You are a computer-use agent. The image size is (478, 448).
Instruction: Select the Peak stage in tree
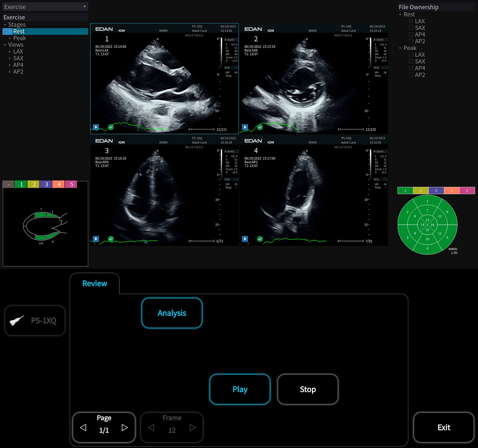pos(19,38)
